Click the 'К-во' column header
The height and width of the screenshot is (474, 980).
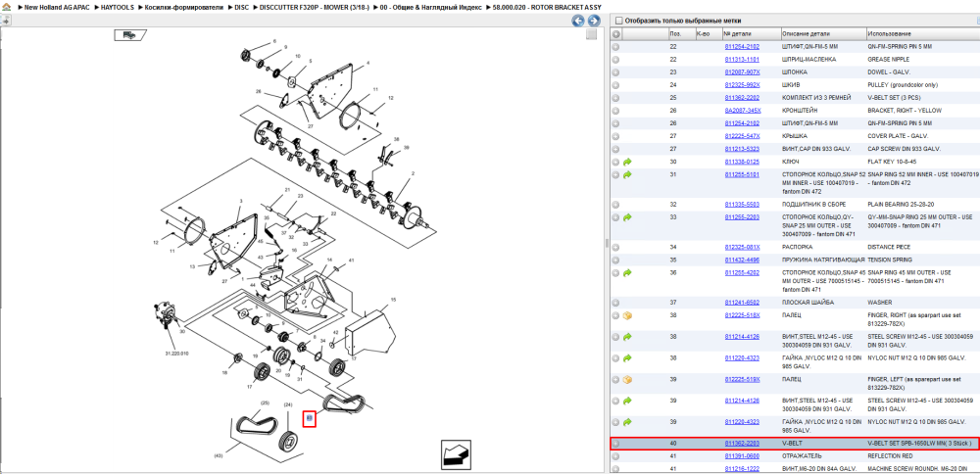point(709,33)
